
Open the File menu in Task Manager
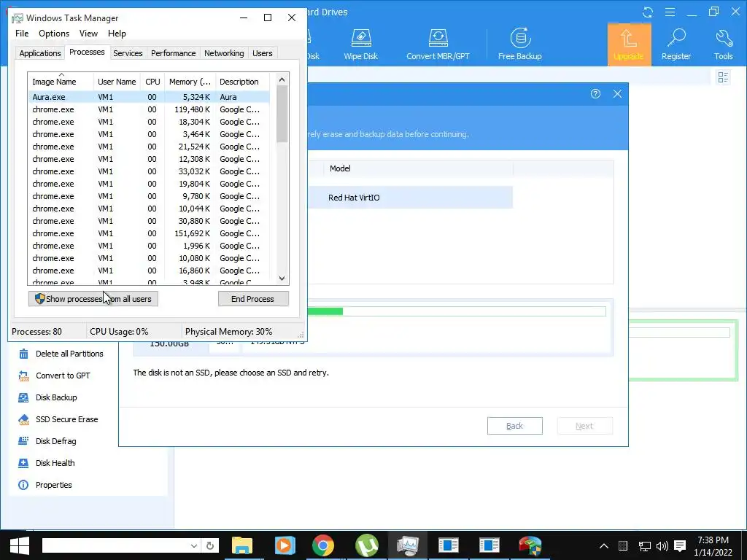[22, 34]
